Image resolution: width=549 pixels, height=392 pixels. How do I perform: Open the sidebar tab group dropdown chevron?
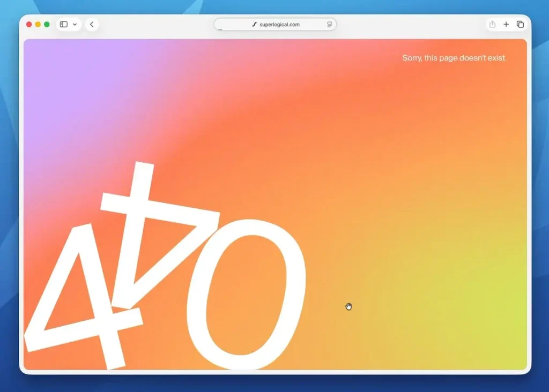[x=75, y=25]
